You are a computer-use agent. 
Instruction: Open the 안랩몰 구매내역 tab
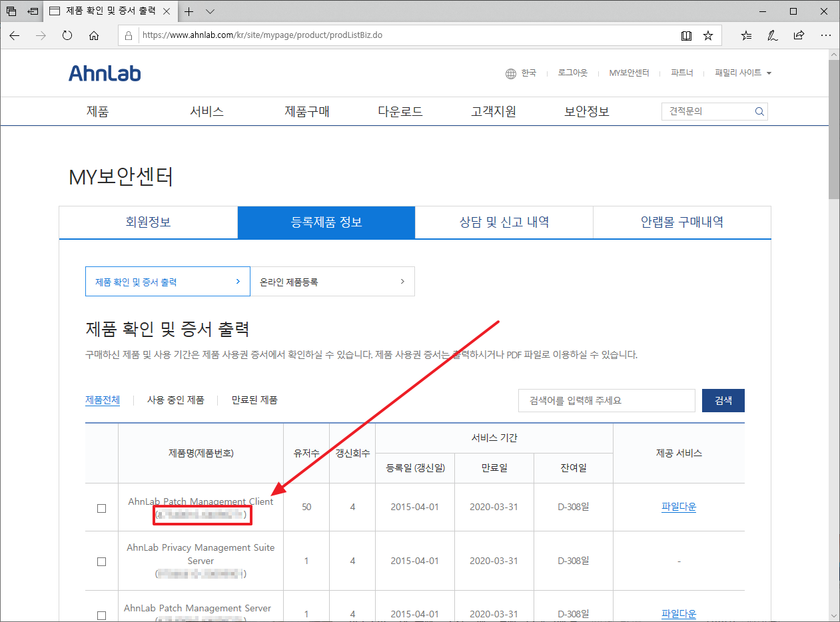pos(682,222)
